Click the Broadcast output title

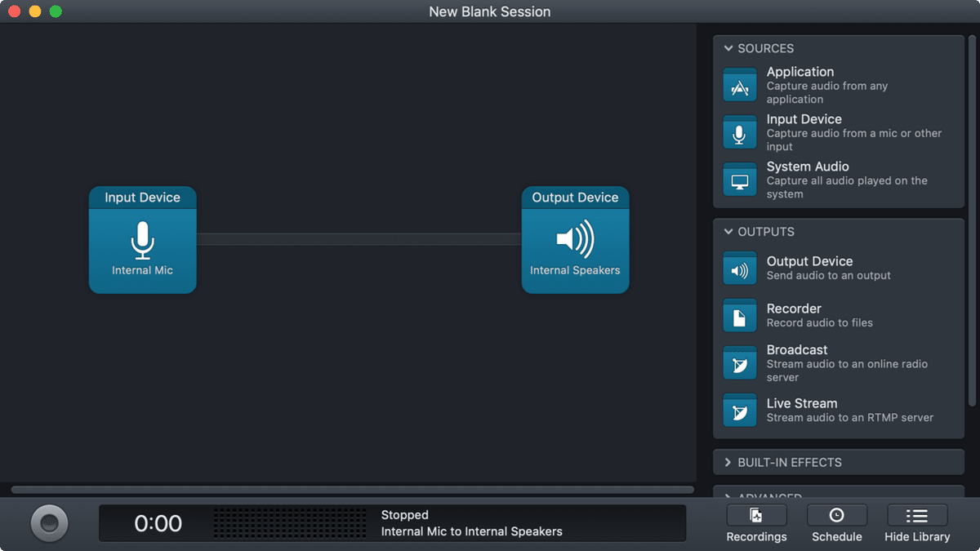[x=797, y=349]
